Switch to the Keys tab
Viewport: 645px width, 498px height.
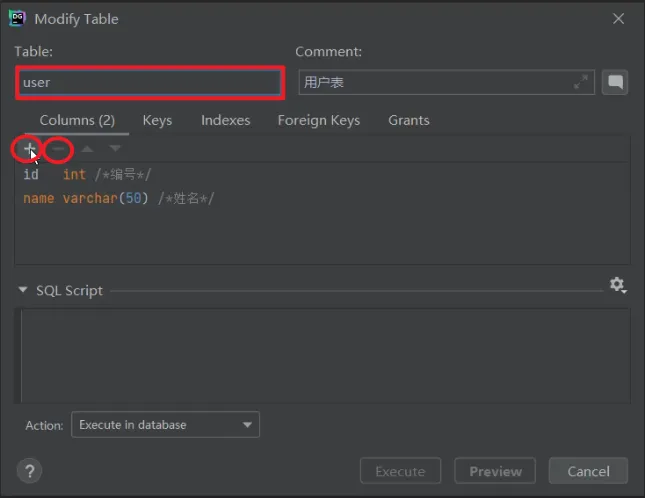157,120
